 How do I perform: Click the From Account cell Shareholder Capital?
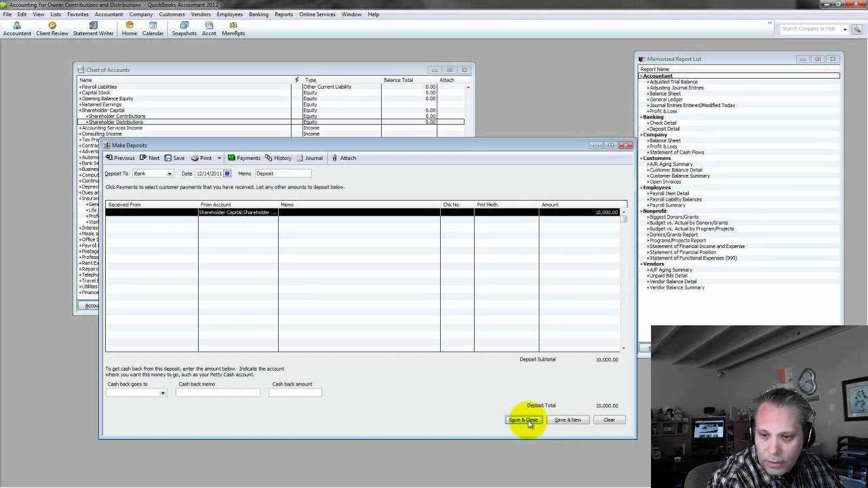click(x=238, y=212)
